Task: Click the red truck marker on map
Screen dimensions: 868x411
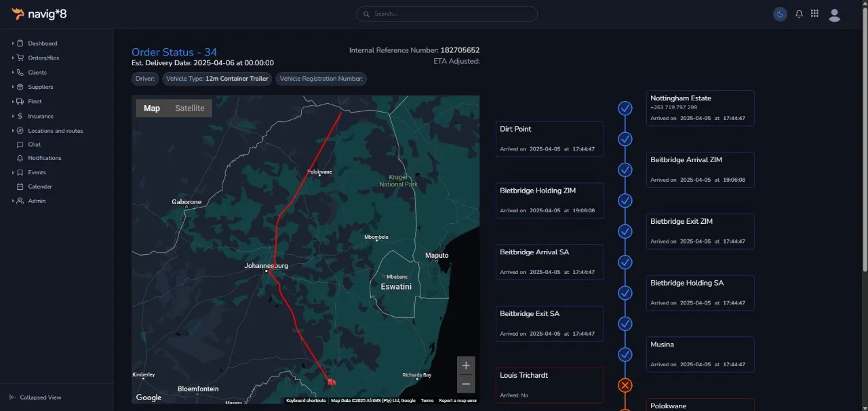Action: [x=331, y=382]
